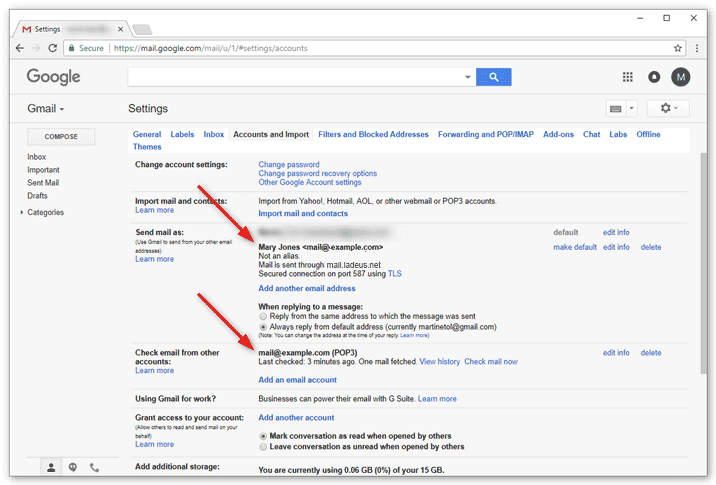Open Hangouts conversations bubble icon
The image size is (716, 485).
pos(73,467)
